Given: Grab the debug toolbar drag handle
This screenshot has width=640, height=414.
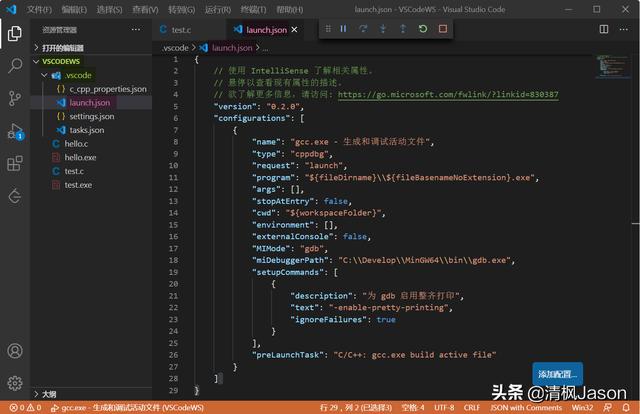Looking at the screenshot, I should 328,29.
